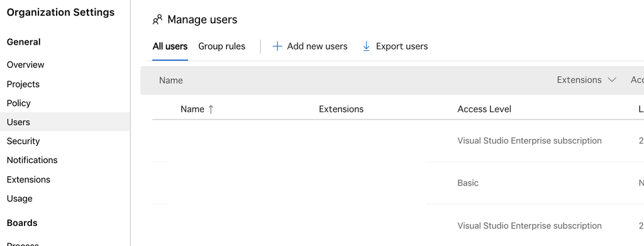This screenshot has width=644, height=246.
Task: Open Extensions in the left sidebar
Action: coord(28,179)
